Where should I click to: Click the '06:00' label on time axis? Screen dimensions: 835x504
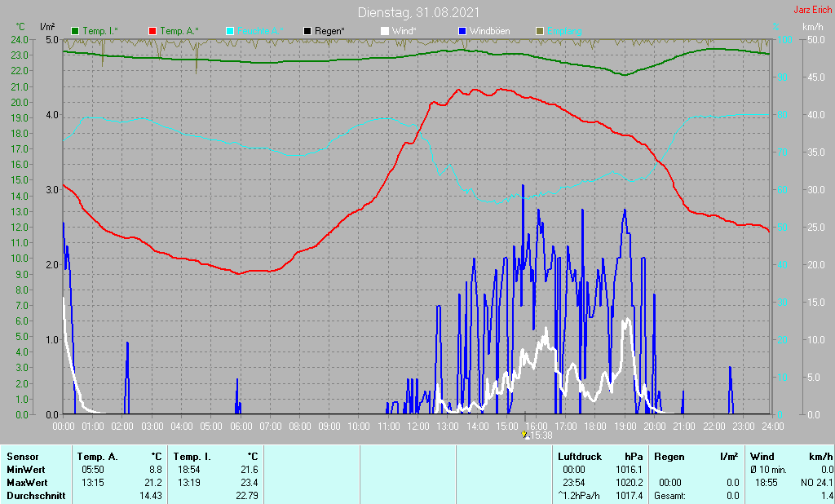click(241, 427)
